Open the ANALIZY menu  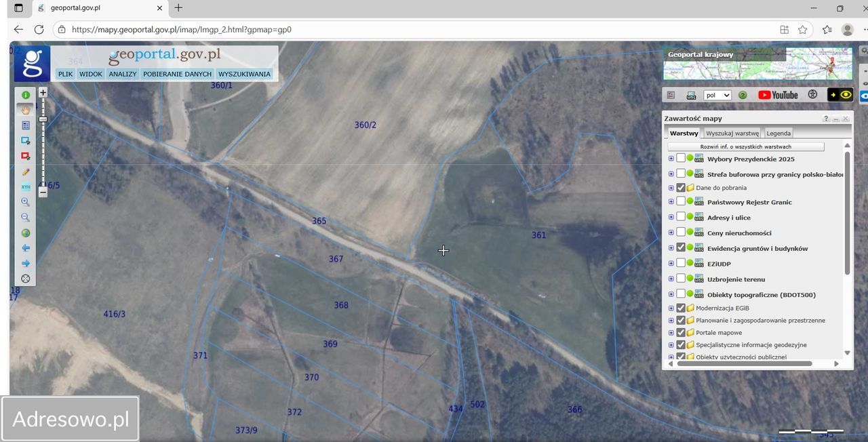click(x=123, y=74)
